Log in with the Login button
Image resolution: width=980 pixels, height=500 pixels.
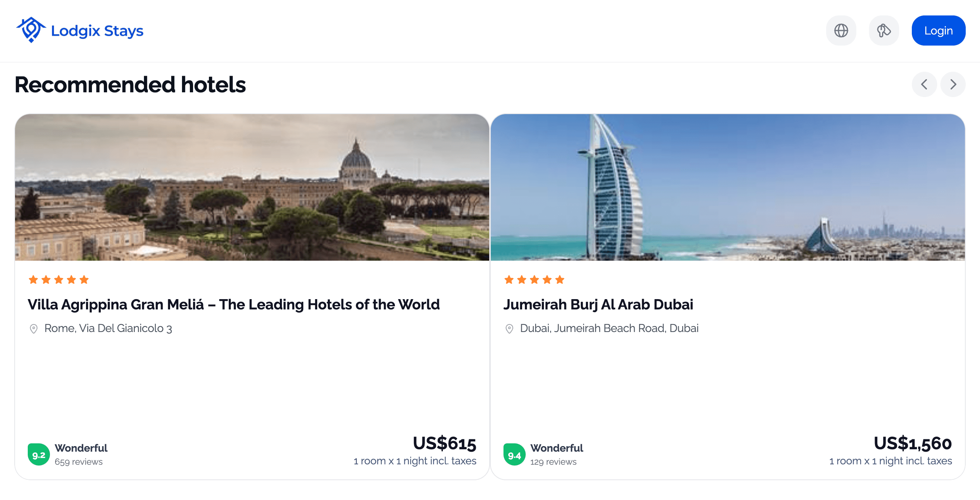tap(938, 31)
